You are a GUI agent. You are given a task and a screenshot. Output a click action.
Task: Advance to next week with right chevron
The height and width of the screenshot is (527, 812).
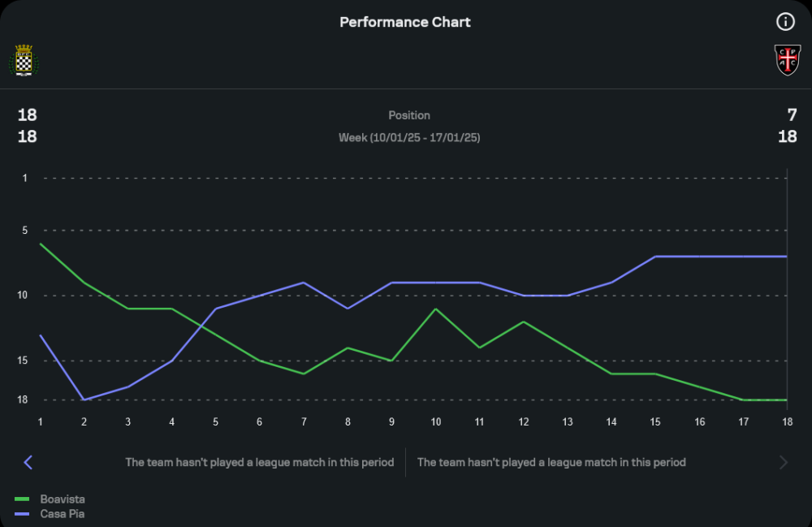coord(784,462)
